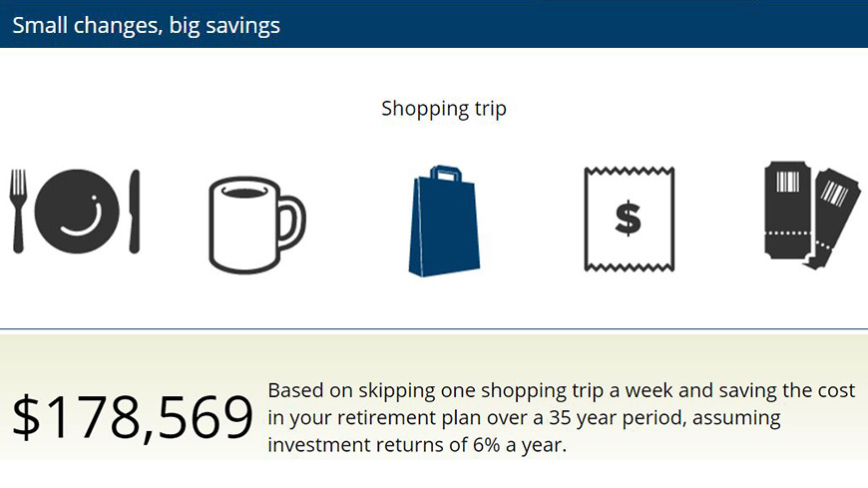Viewport: 868px width, 488px height.
Task: Click the knife right of the plate
Action: [135, 210]
